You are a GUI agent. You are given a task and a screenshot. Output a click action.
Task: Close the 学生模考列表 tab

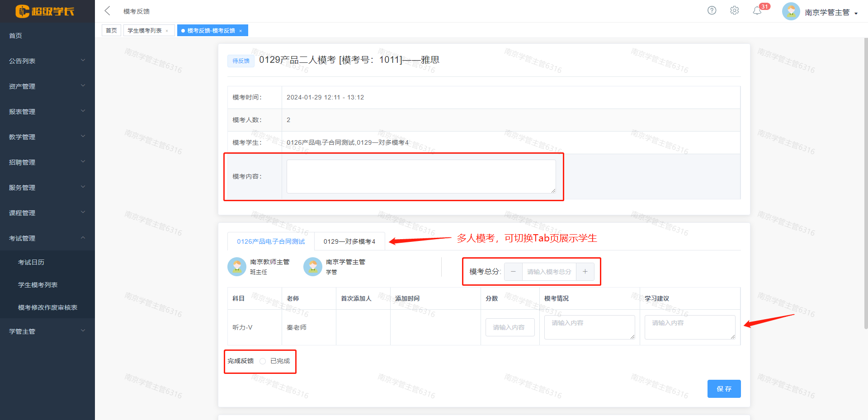[x=167, y=31]
